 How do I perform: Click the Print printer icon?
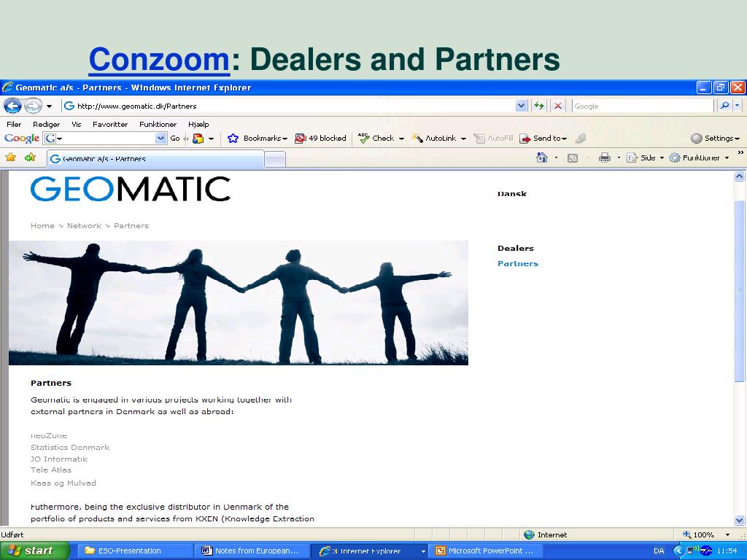pos(605,157)
